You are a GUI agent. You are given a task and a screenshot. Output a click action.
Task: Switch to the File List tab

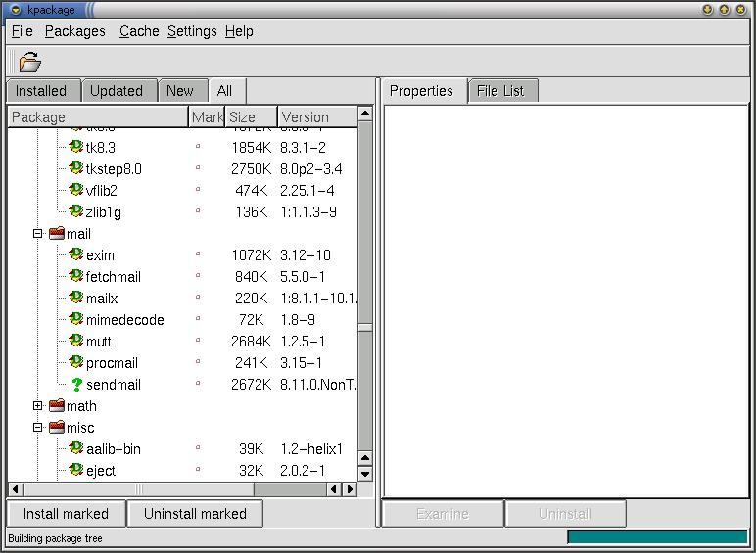(500, 91)
